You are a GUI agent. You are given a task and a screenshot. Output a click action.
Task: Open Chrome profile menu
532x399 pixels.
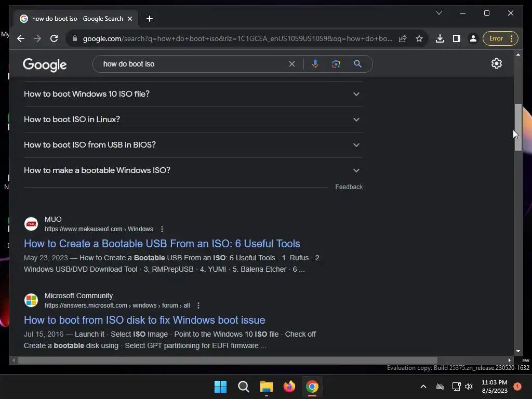(x=473, y=38)
